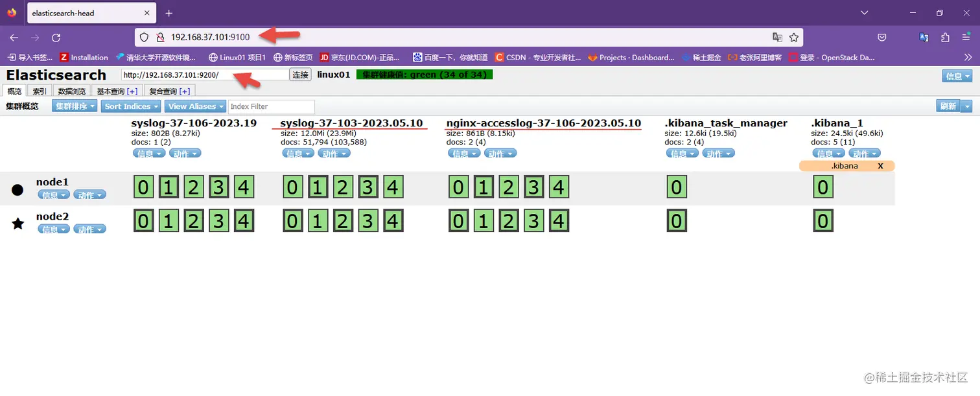Viewport: 980px width, 396px height.
Task: Open the Firefox hamburger menu
Action: [966, 38]
